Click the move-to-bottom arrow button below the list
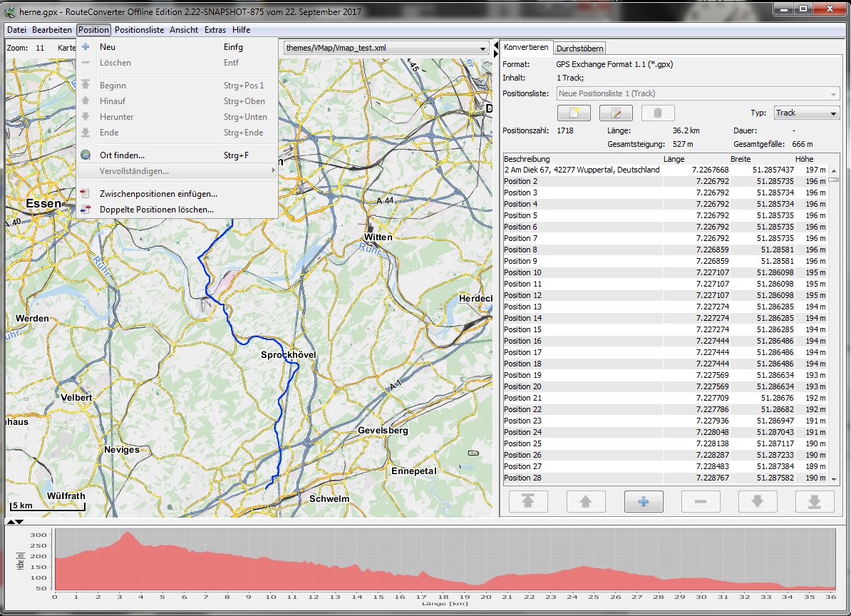The width and height of the screenshot is (851, 616). pyautogui.click(x=815, y=501)
